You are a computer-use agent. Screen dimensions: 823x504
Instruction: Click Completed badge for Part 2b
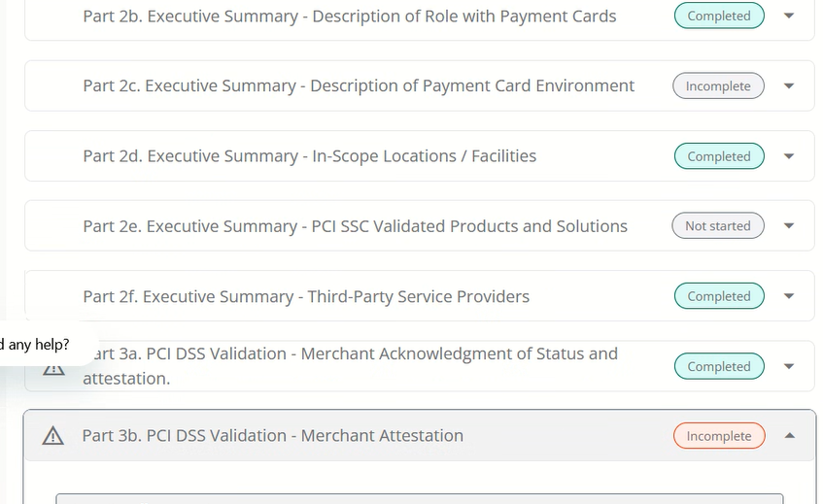click(719, 16)
